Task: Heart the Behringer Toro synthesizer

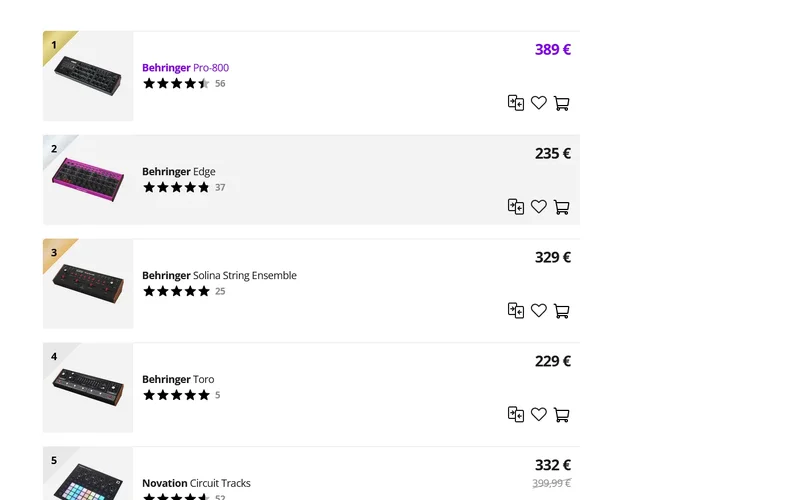Action: pyautogui.click(x=539, y=415)
